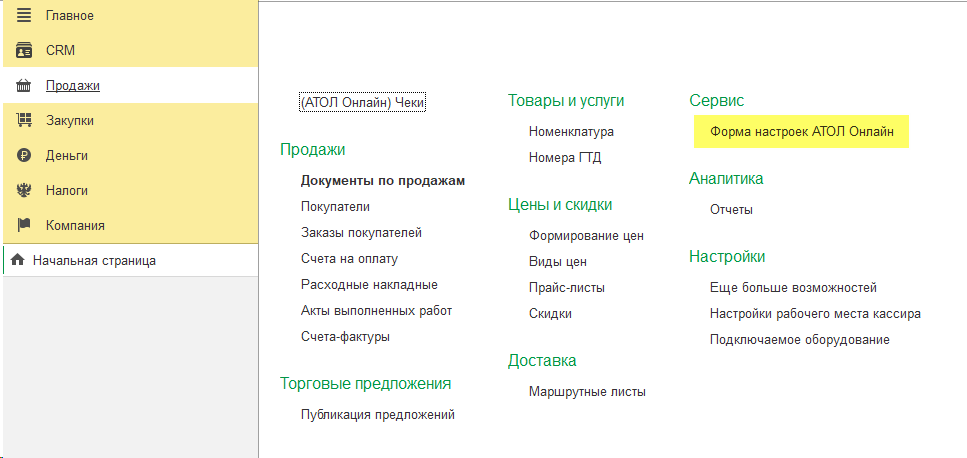967x458 pixels.
Task: Click the home icon on Начальная страница tab
Action: 18,260
